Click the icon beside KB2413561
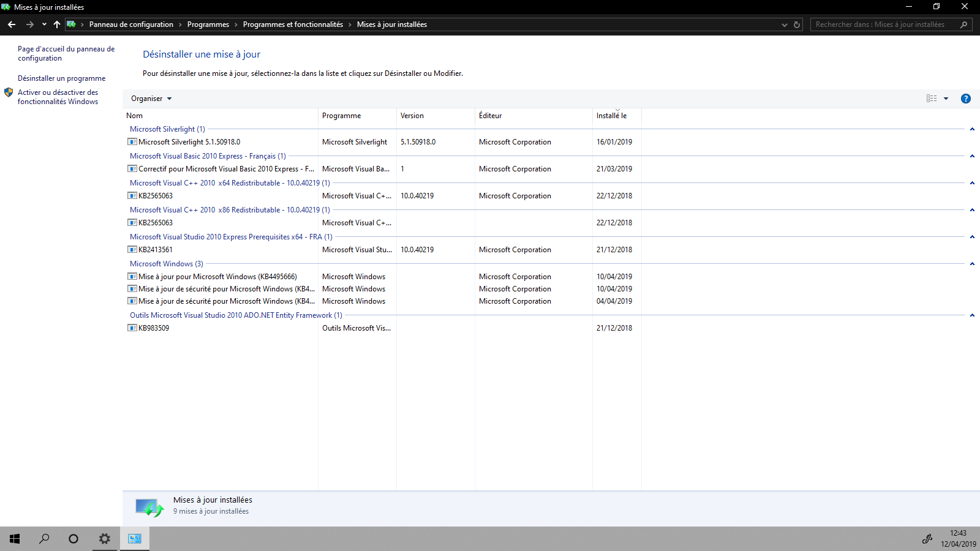The image size is (980, 551). click(x=132, y=250)
